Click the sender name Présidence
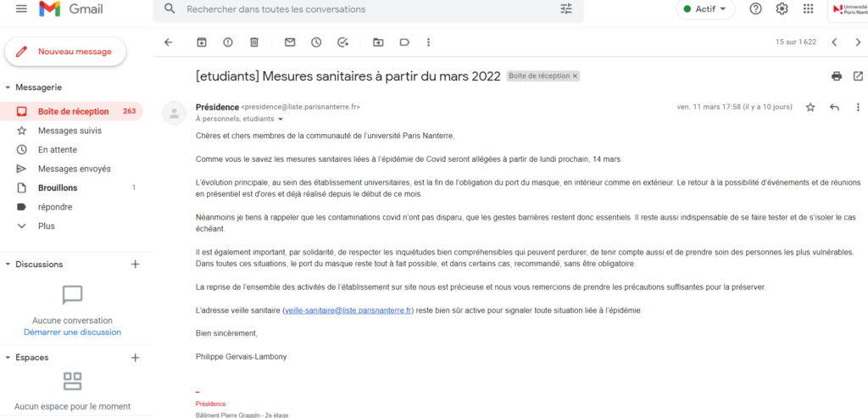Screen dimensions: 868x418 (x=218, y=107)
